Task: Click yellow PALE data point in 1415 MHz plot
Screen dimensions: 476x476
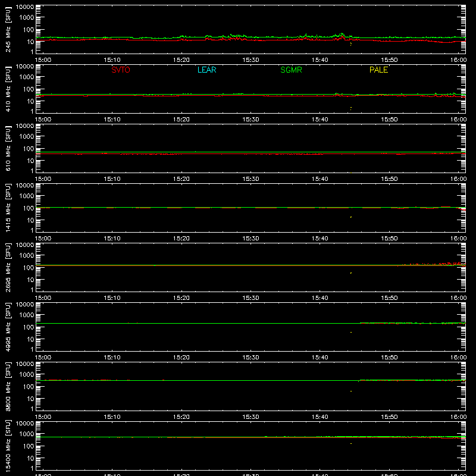Action: click(351, 217)
